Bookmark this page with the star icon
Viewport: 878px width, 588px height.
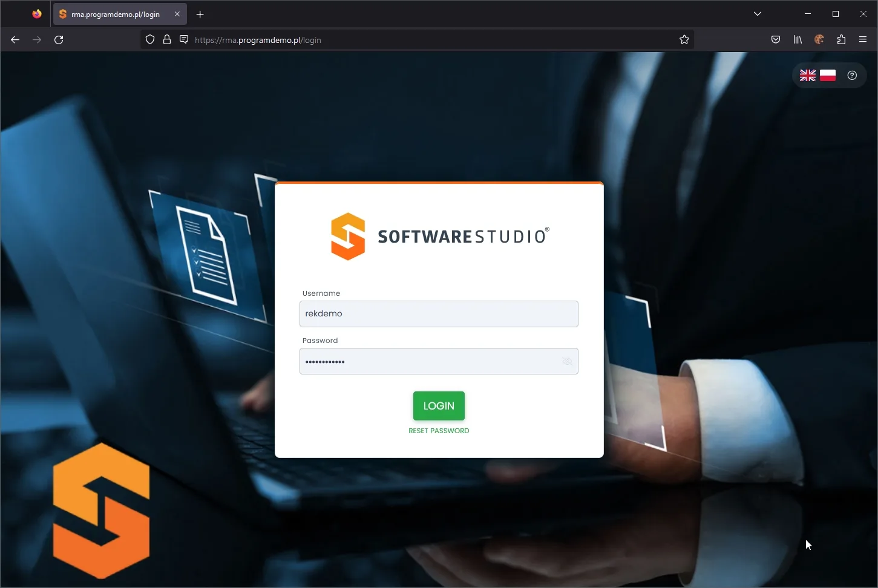pos(684,40)
